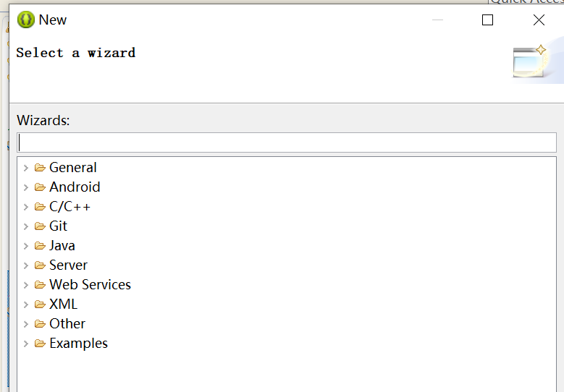Select the Examples tree item
564x392 pixels.
78,344
